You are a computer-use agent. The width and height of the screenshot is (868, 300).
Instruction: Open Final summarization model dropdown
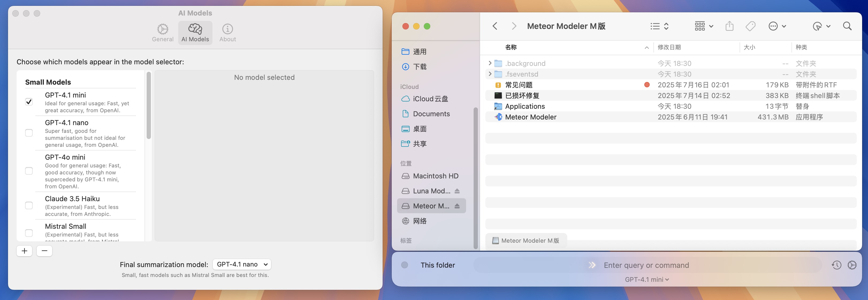[242, 264]
